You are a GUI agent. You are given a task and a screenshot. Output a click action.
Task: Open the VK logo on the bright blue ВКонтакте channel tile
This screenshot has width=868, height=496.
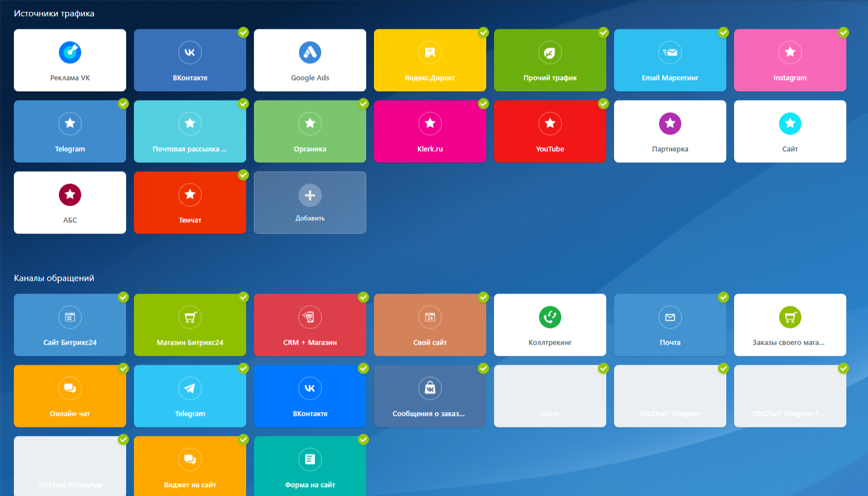(x=310, y=388)
